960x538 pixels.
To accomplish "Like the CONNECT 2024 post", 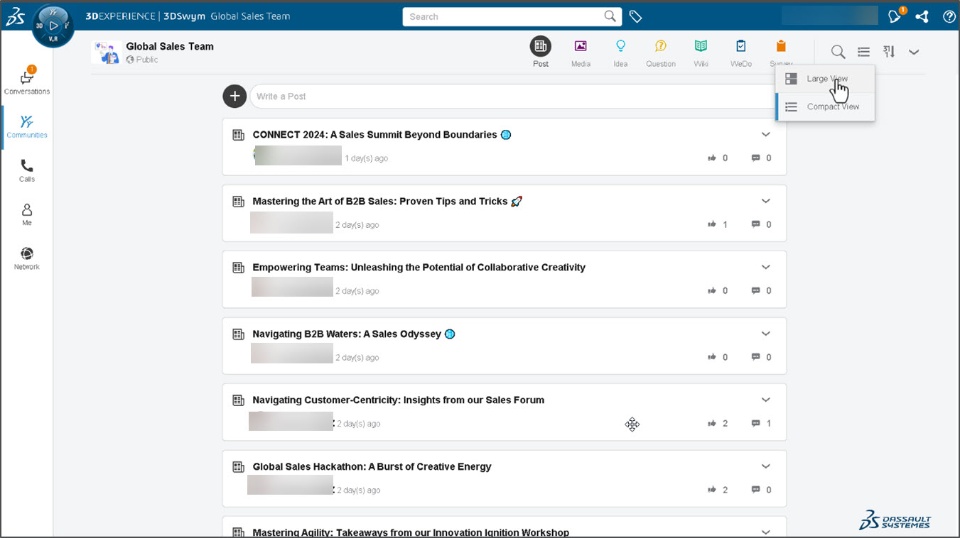I will (712, 158).
